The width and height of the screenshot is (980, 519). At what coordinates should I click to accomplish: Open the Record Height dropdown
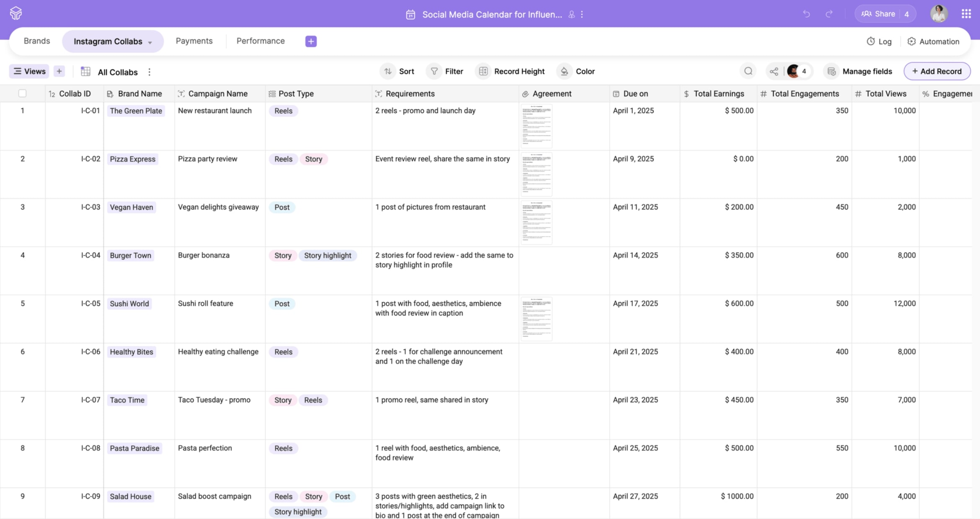click(512, 71)
